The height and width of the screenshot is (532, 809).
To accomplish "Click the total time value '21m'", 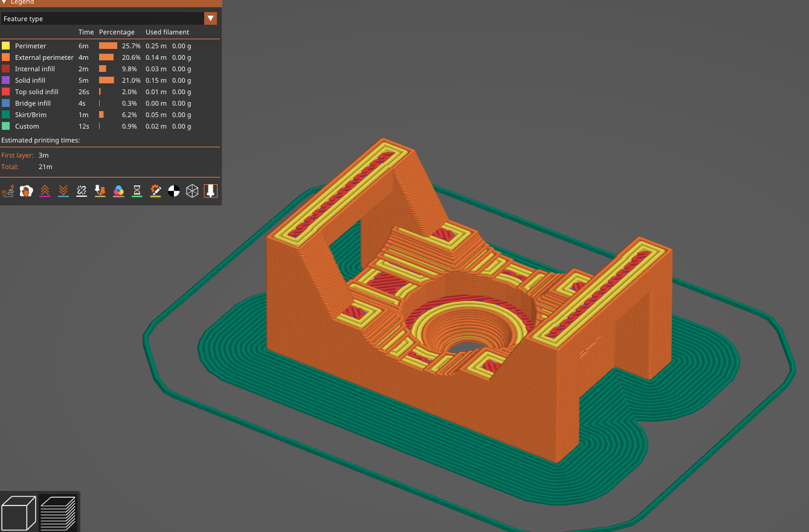I will pos(45,167).
